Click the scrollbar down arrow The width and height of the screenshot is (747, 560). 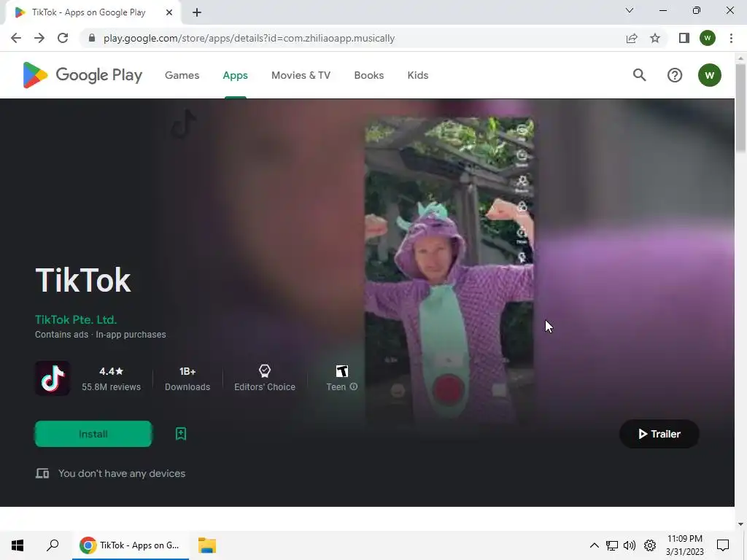click(740, 524)
